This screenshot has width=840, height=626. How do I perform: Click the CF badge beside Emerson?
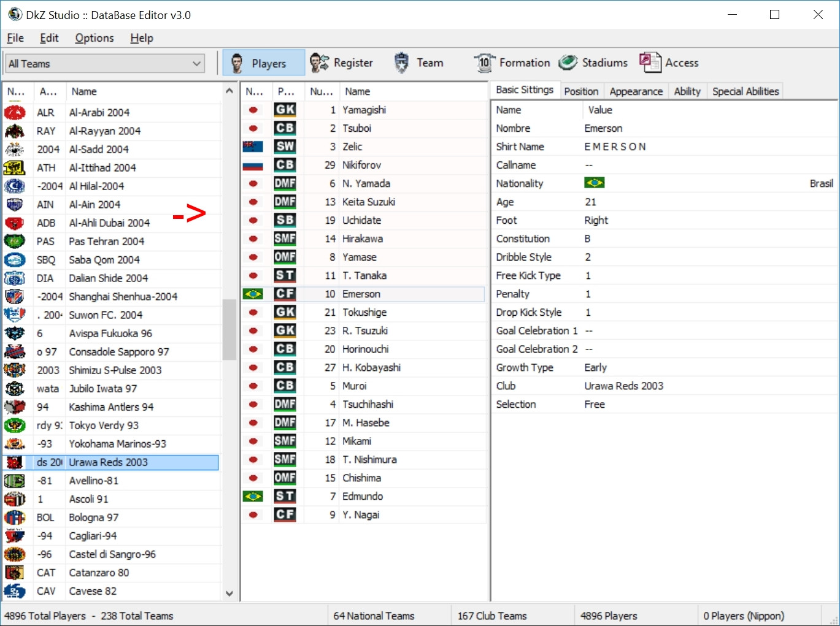point(285,294)
